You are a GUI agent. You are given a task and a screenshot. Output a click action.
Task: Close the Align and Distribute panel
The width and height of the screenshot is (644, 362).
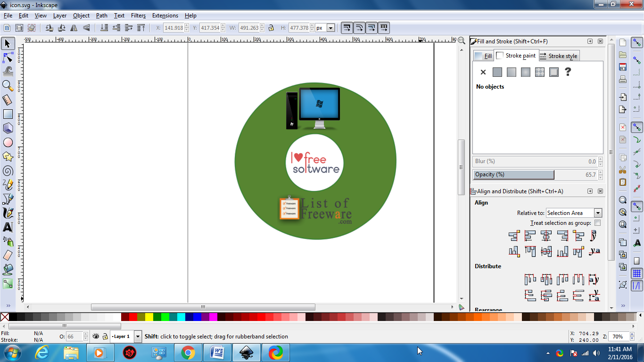600,191
